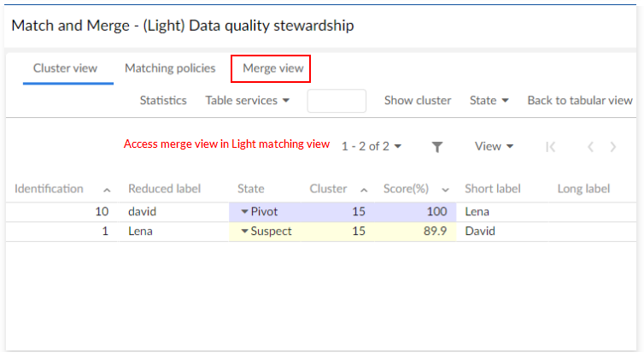Viewport: 644px width, 358px height.
Task: Expand the Pivot state arrow
Action: point(244,211)
